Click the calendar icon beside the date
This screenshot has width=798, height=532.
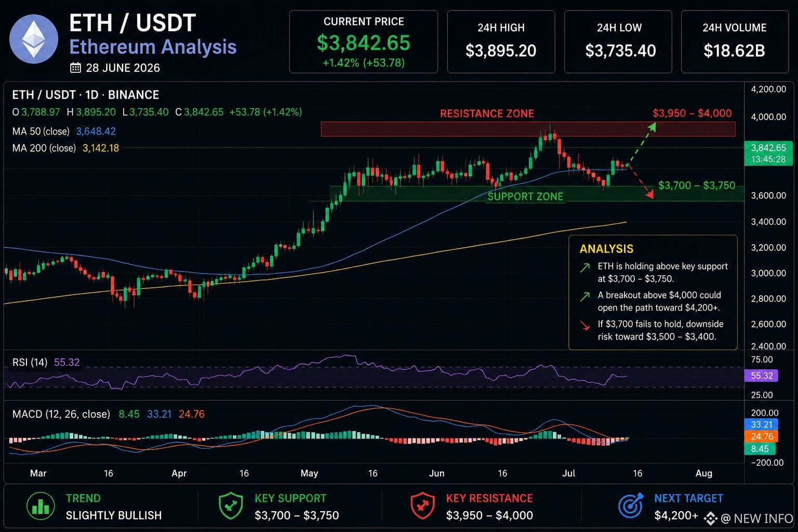pyautogui.click(x=75, y=68)
